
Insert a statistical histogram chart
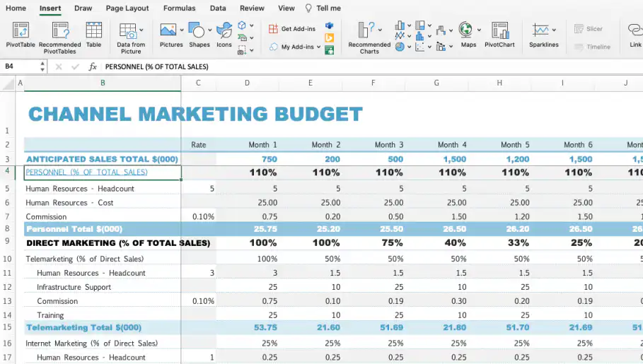click(420, 36)
